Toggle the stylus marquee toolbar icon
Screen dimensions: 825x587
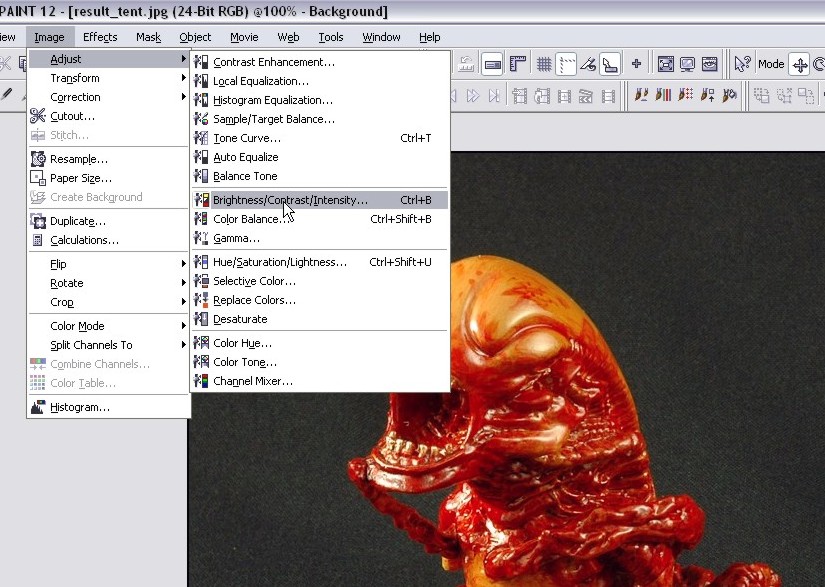[x=609, y=65]
